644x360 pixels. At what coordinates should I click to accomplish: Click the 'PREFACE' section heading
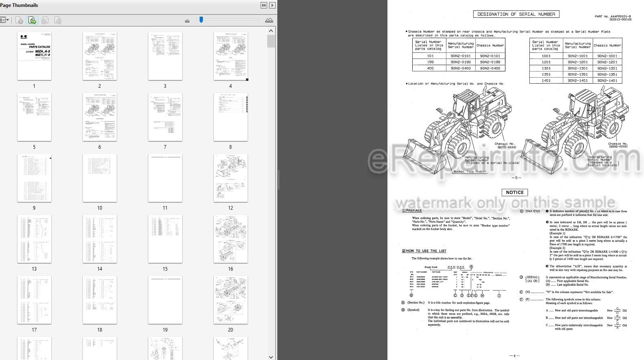[412, 210]
